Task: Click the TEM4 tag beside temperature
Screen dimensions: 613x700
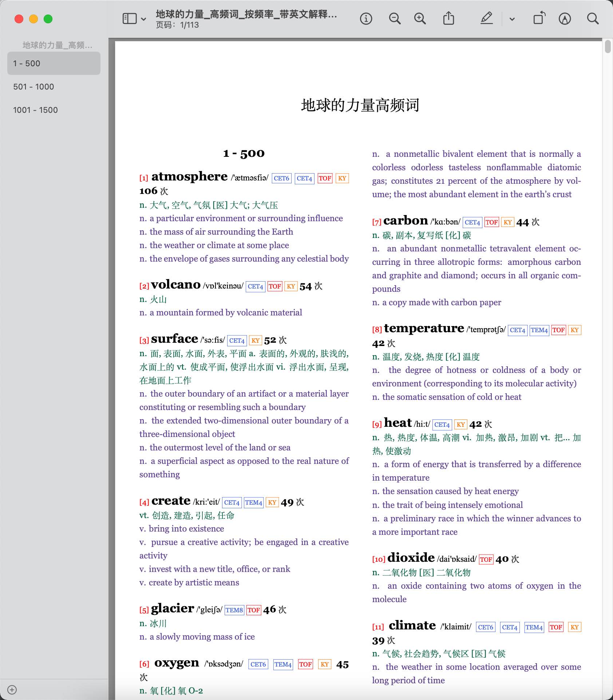Action: click(x=539, y=330)
